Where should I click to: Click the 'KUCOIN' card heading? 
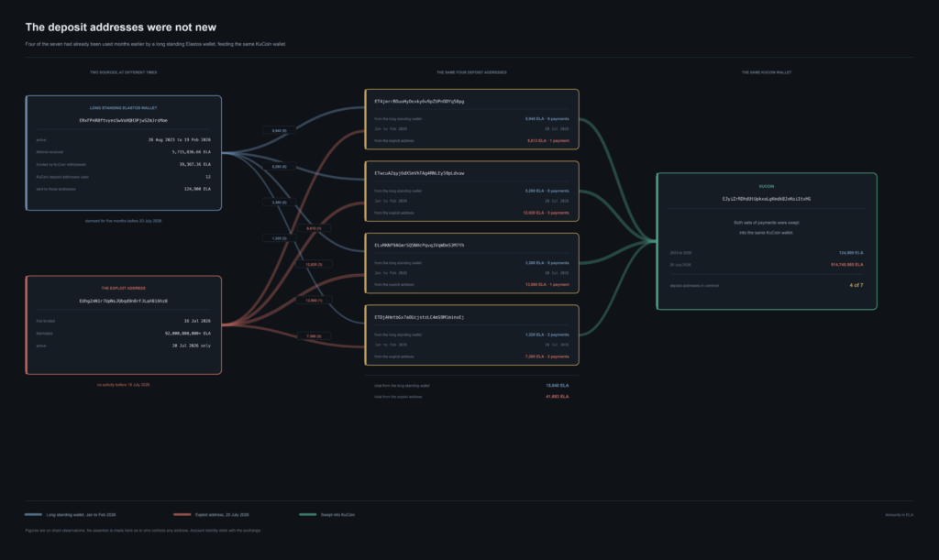(x=767, y=187)
